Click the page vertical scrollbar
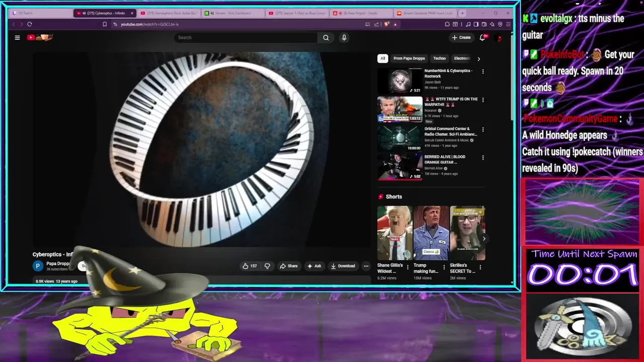Screen dimensions: 644x362 512,75
